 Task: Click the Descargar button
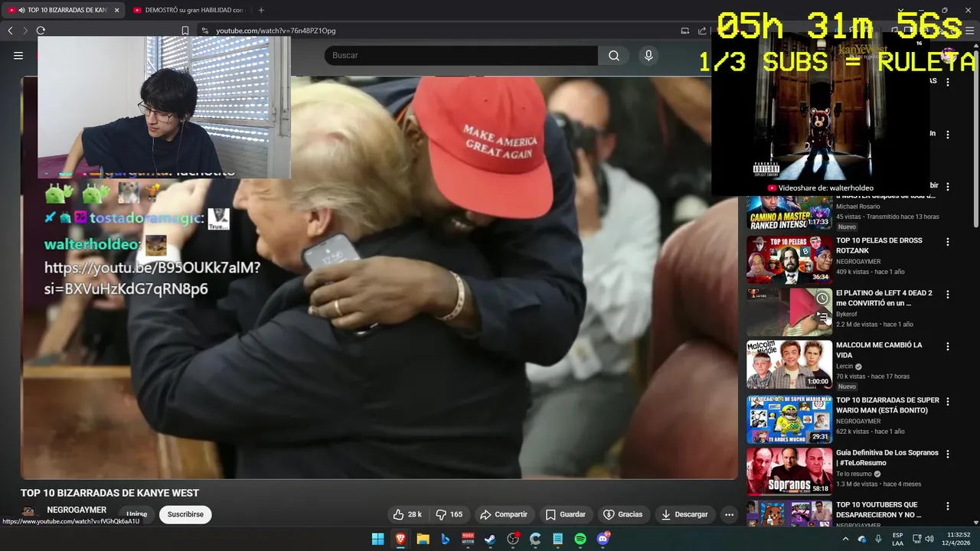(684, 514)
